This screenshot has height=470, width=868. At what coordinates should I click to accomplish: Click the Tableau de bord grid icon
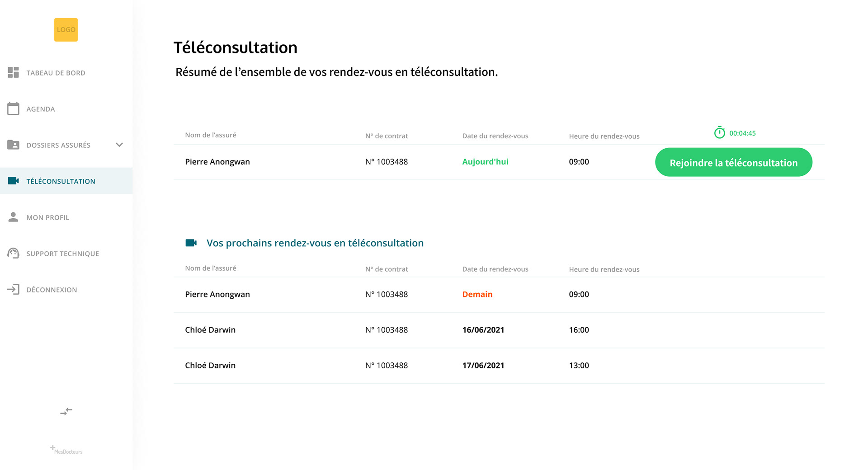(13, 72)
